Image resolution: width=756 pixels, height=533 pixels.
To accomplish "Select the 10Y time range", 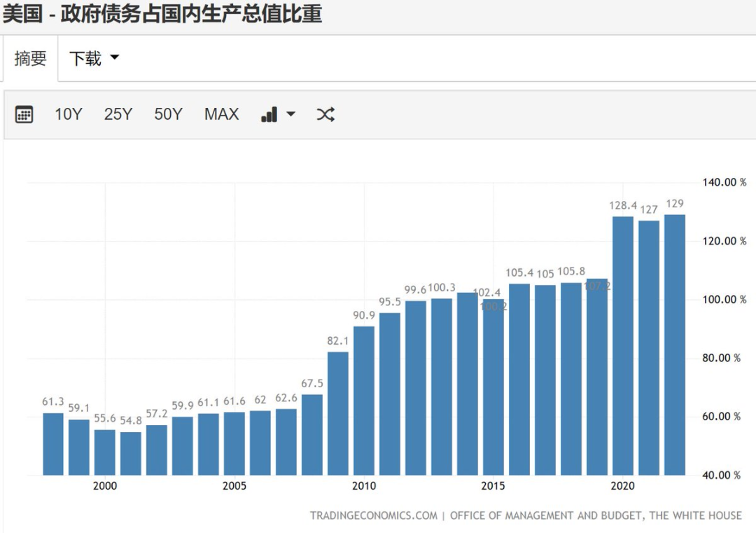I will [69, 114].
